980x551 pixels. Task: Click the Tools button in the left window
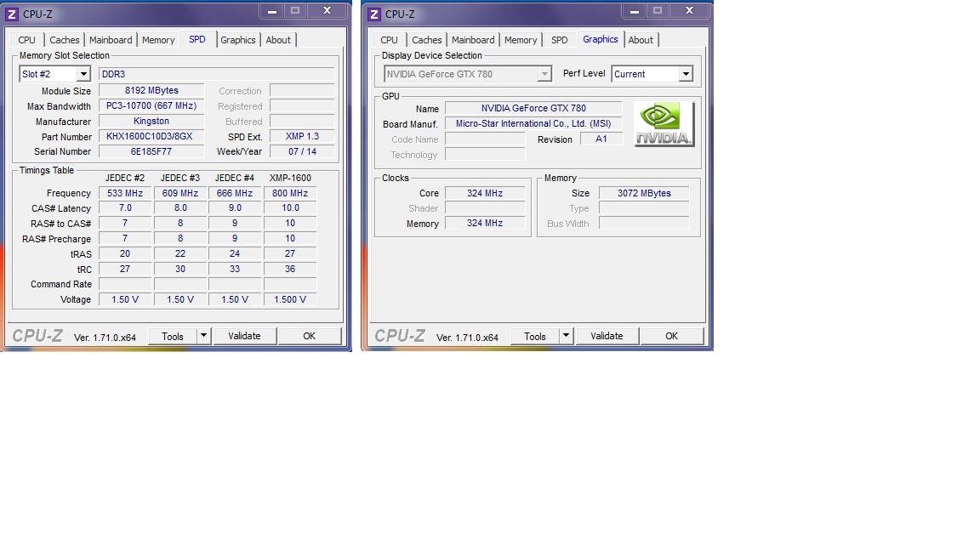(x=173, y=336)
